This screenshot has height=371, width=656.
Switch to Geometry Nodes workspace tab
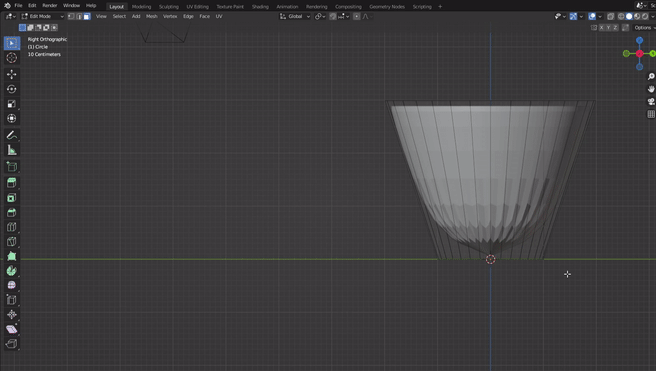tap(387, 7)
